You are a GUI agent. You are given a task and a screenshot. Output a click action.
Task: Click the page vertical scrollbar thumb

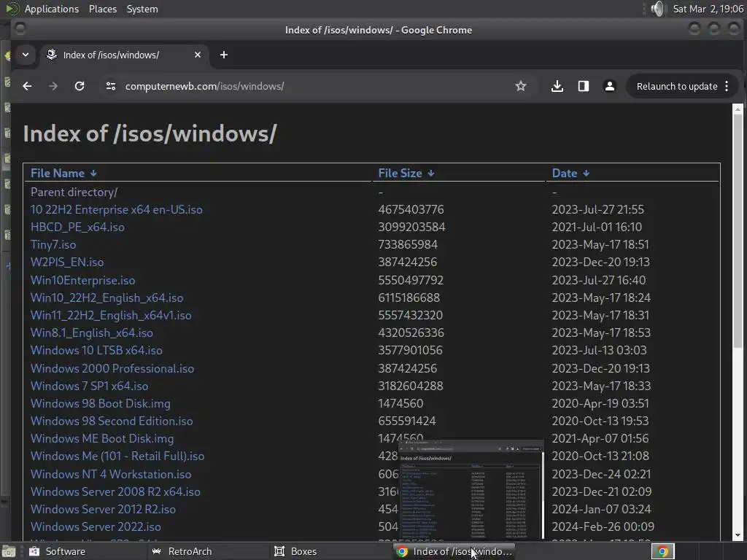click(x=738, y=231)
